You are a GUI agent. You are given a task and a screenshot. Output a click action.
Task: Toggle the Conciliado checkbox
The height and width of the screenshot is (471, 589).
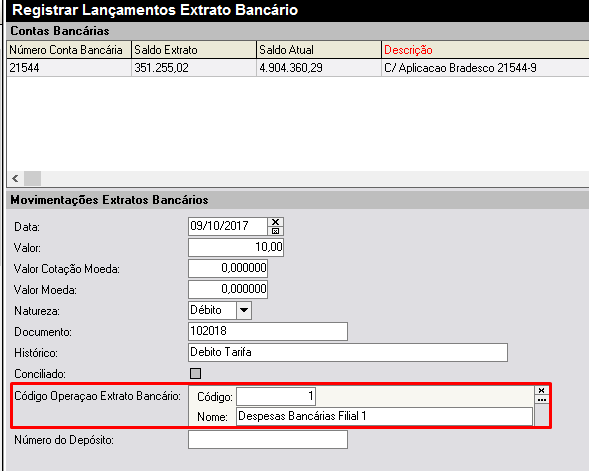click(195, 373)
